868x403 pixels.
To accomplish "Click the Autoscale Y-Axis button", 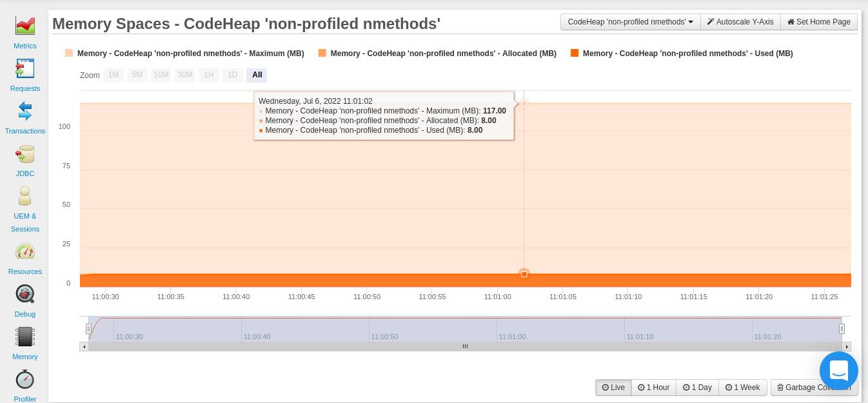I will [x=740, y=22].
